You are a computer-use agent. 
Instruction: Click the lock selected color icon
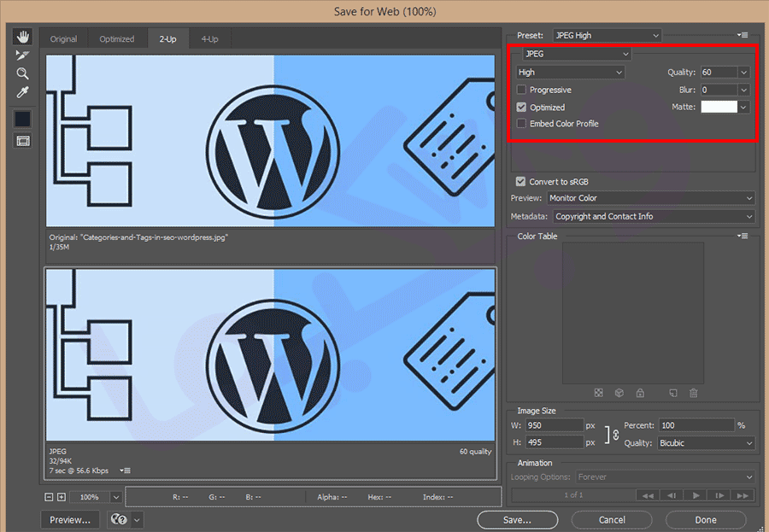[640, 393]
